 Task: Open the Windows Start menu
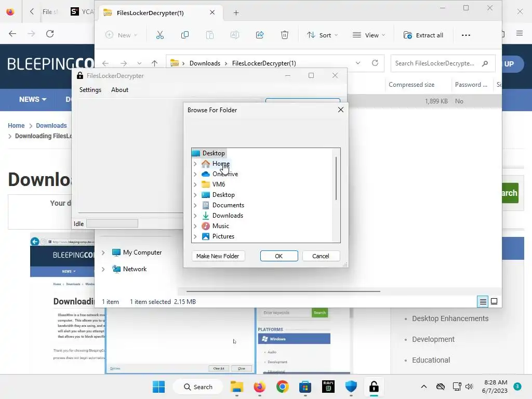pyautogui.click(x=158, y=387)
